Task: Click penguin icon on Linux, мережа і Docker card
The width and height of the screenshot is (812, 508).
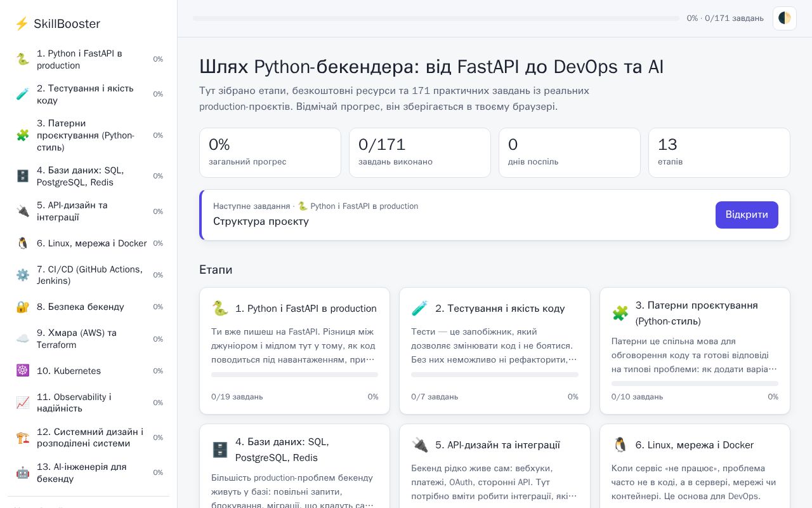Action: point(620,445)
